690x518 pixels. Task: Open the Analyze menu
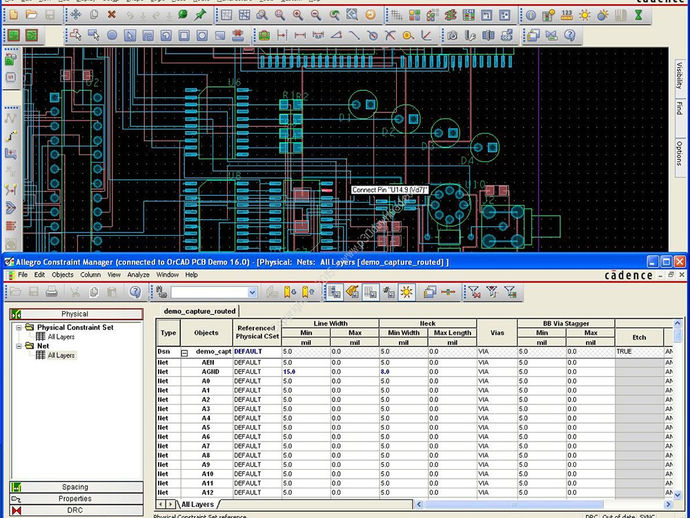click(x=138, y=275)
